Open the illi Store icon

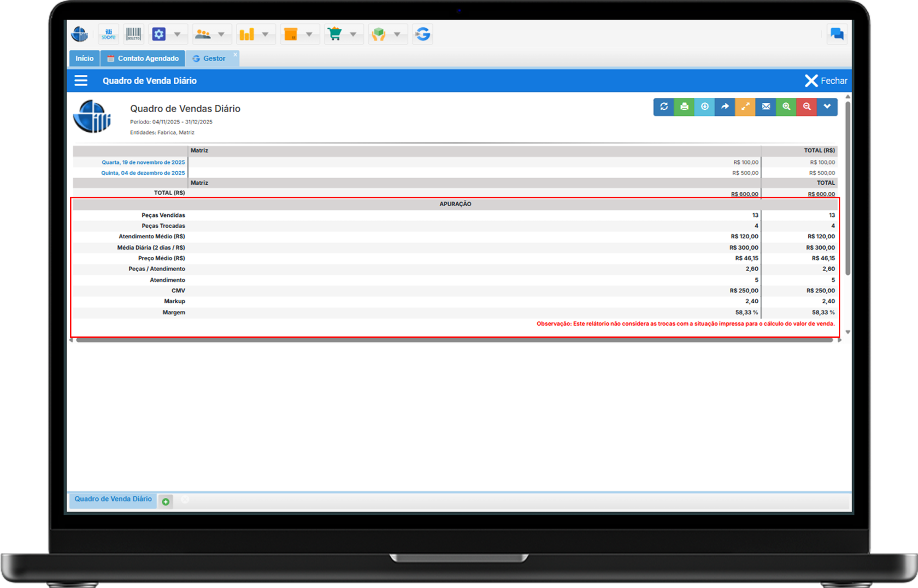pos(109,34)
